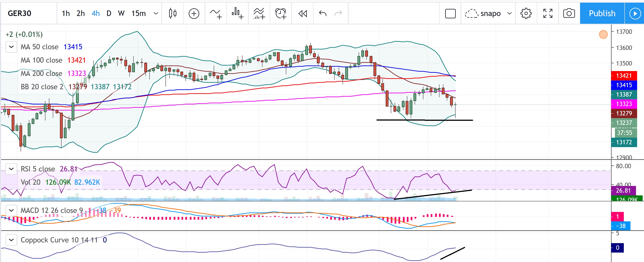Viewport: 644px width, 262px height.
Task: Create an alert with the alarm clock icon
Action: point(281,13)
